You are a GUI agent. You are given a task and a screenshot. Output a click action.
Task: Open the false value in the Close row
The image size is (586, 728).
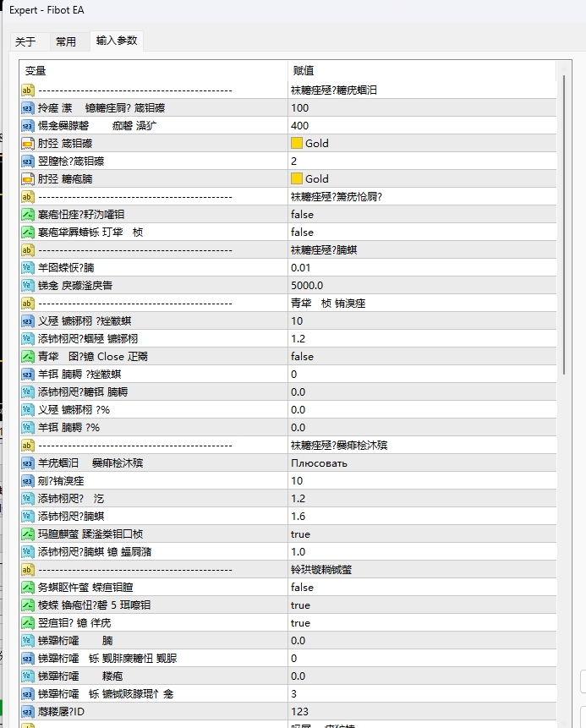(422, 357)
